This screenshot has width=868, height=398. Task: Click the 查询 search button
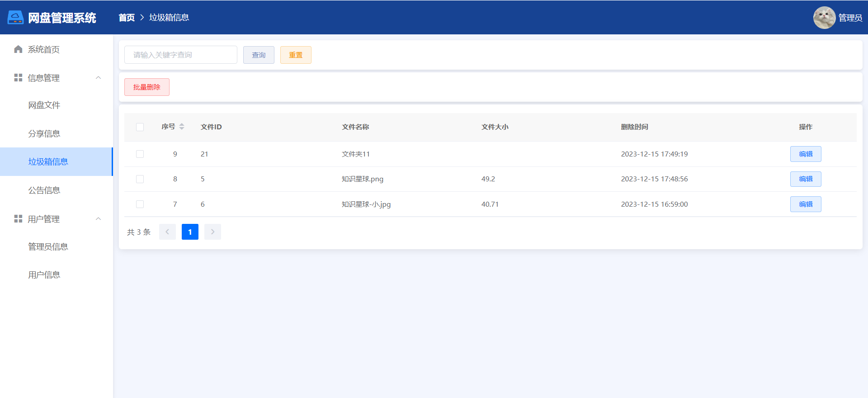[x=259, y=55]
